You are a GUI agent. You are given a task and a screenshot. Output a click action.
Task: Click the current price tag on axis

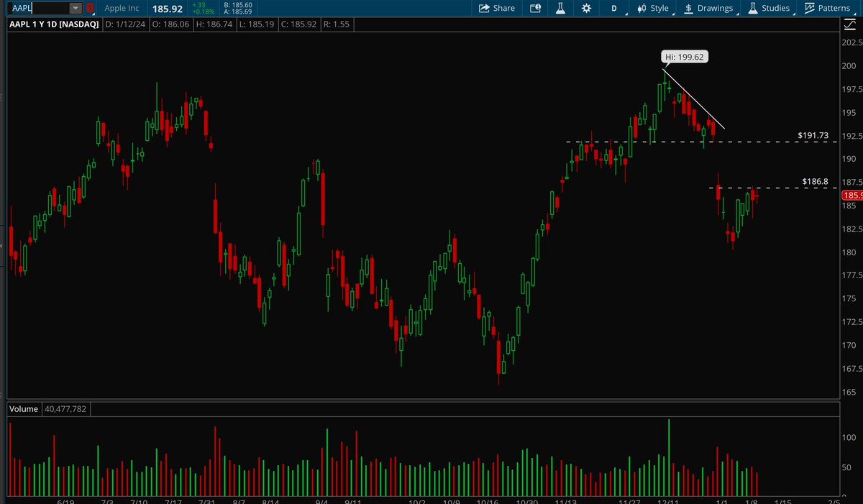pyautogui.click(x=851, y=195)
